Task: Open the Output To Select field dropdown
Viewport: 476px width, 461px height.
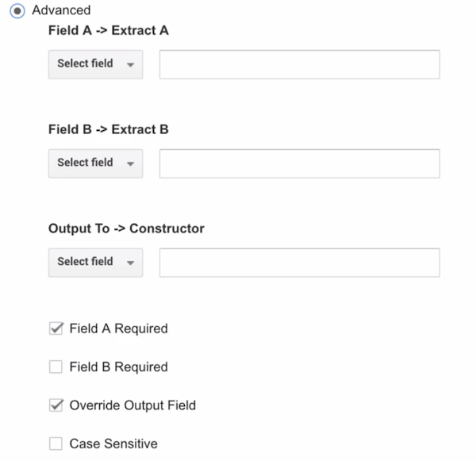Action: click(x=95, y=262)
